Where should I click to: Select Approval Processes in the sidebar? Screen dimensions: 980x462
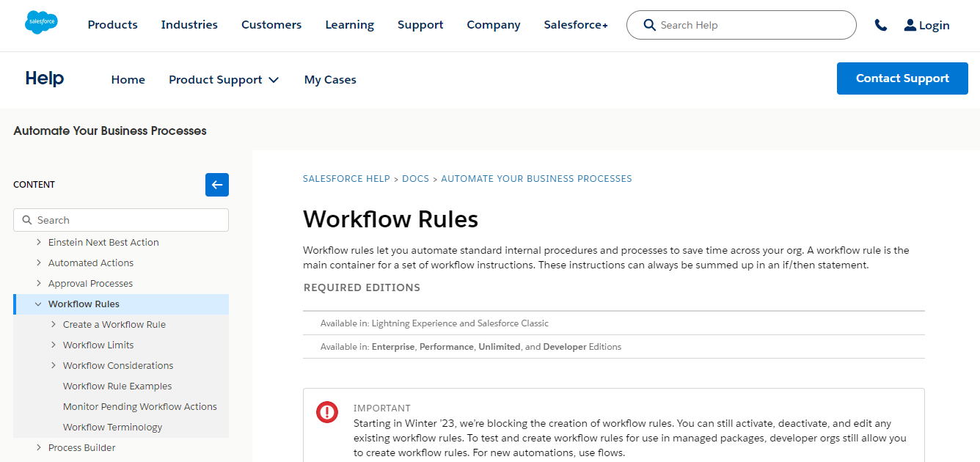click(90, 283)
